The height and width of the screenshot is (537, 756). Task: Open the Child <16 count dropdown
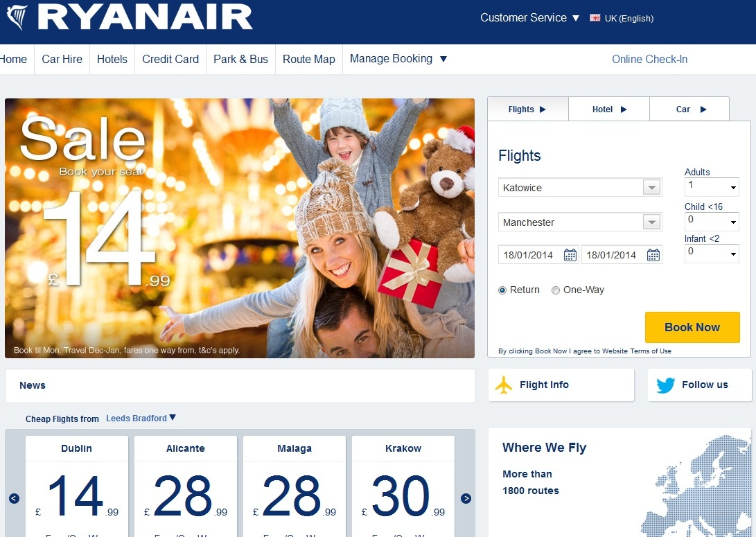(712, 222)
